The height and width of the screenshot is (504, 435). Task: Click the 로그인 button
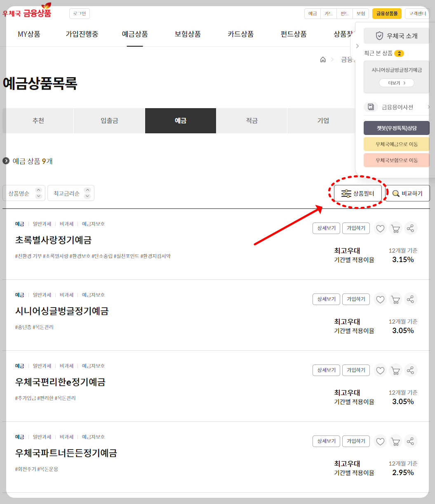[80, 14]
